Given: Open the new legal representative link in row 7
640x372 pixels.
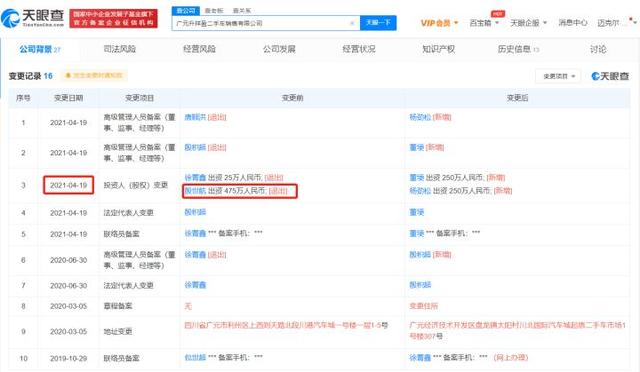Looking at the screenshot, I should (x=420, y=285).
